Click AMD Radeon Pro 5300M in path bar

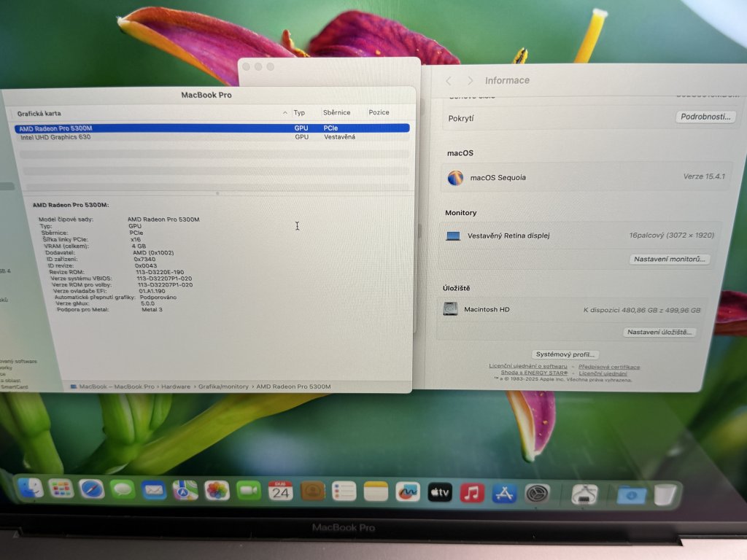(293, 386)
